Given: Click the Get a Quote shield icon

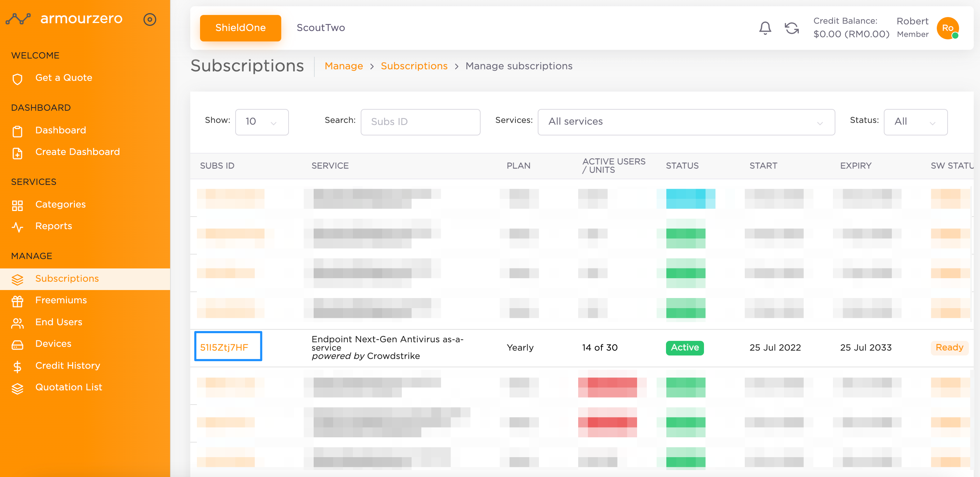Looking at the screenshot, I should coord(17,79).
